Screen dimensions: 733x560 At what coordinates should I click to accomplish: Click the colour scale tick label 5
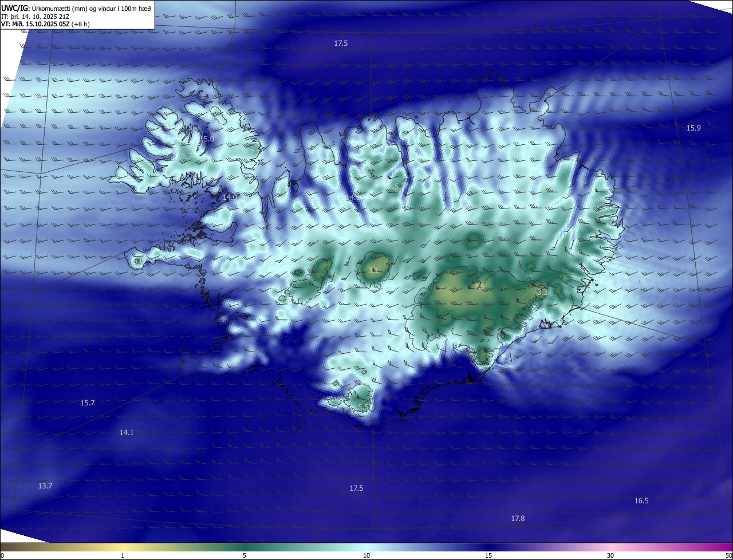coord(245,555)
